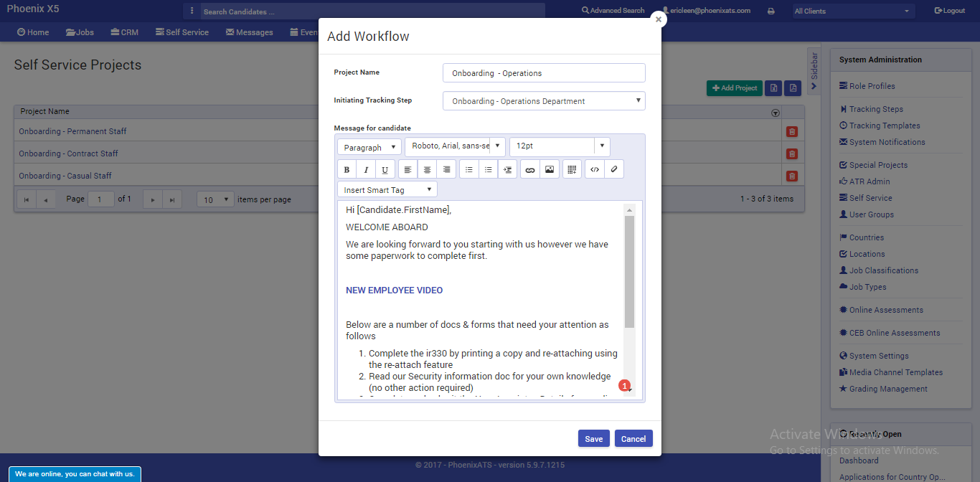Viewport: 980px width, 482px height.
Task: Open the Home menu
Action: 33,32
